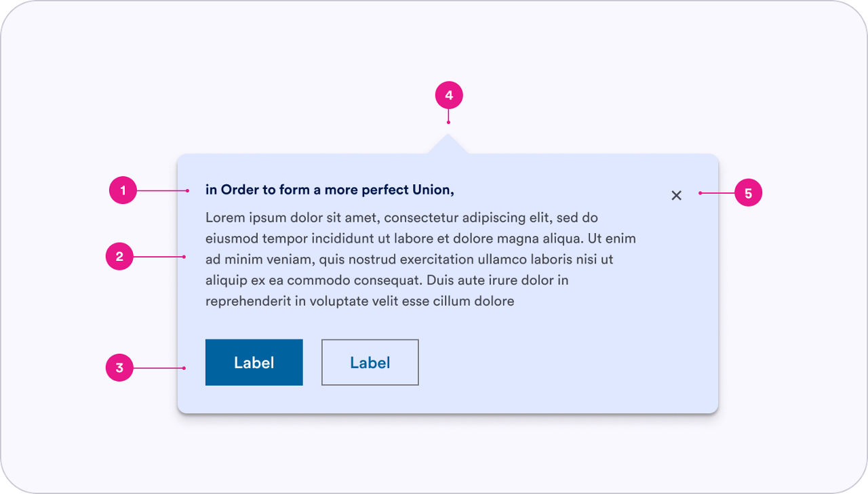Select annotation marker number 4
Viewport: 868px width, 494px height.
pyautogui.click(x=449, y=96)
